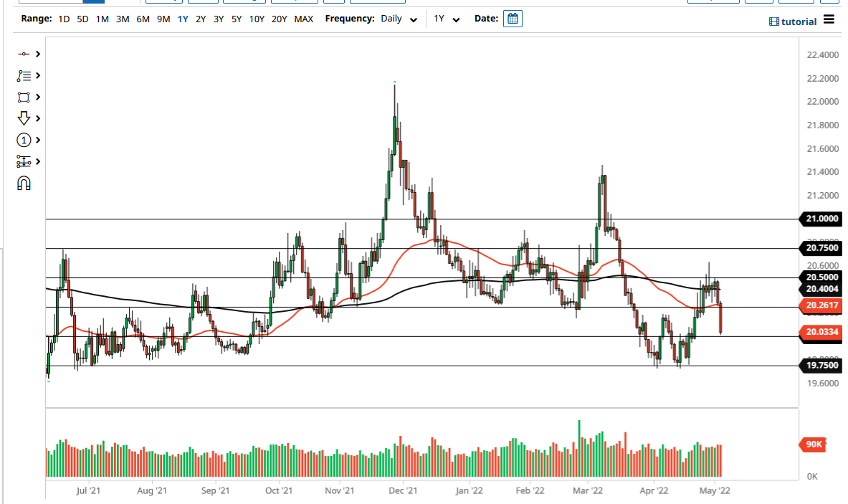Select the 5Y range

(x=237, y=19)
